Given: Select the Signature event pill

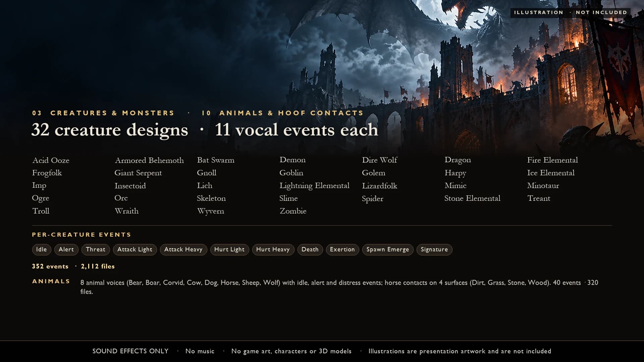Looking at the screenshot, I should [x=434, y=249].
